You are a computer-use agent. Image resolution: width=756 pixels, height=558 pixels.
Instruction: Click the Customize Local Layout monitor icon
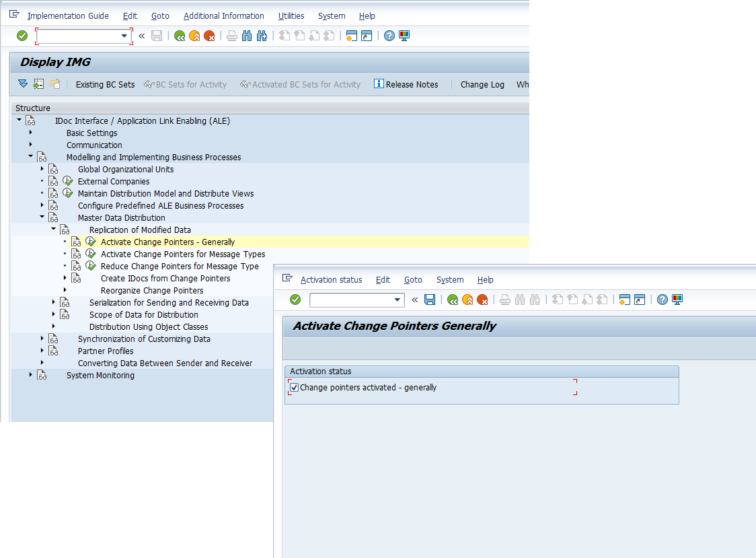[x=404, y=36]
